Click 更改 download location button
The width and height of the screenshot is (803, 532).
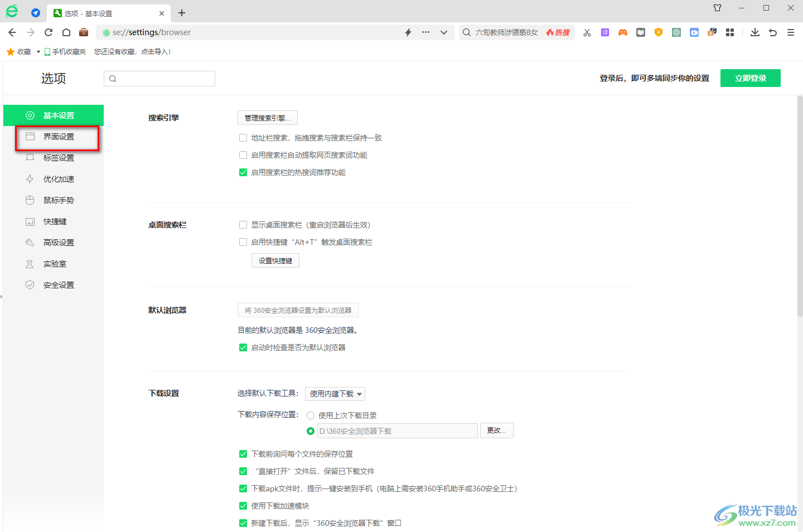click(497, 431)
